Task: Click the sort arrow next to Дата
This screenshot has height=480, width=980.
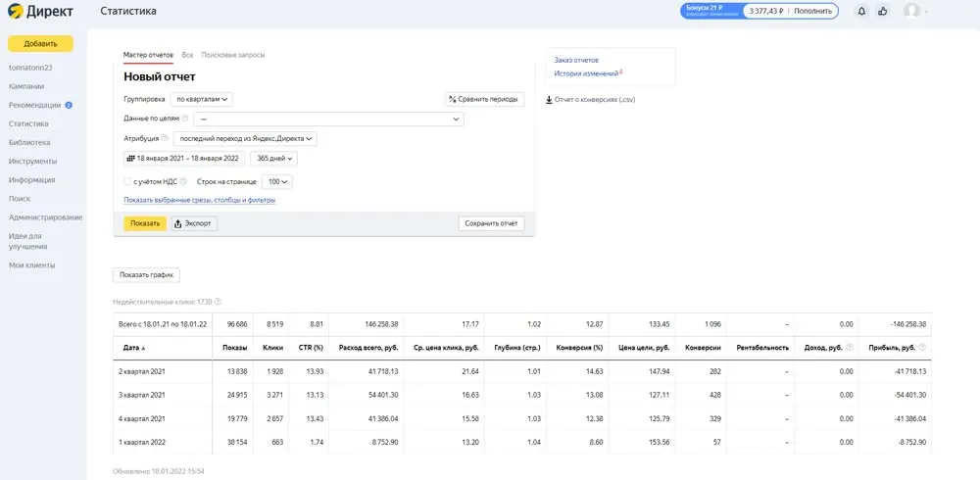Action: [143, 348]
